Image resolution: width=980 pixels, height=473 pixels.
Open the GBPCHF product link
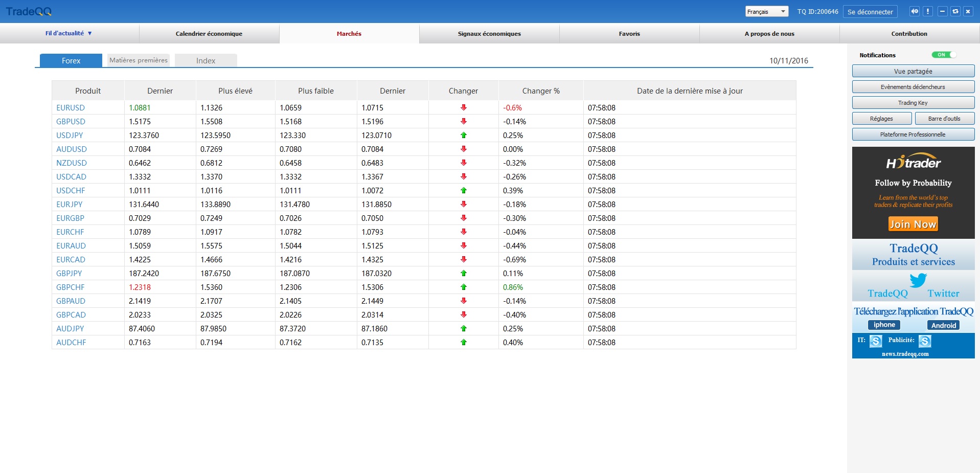[x=71, y=287]
